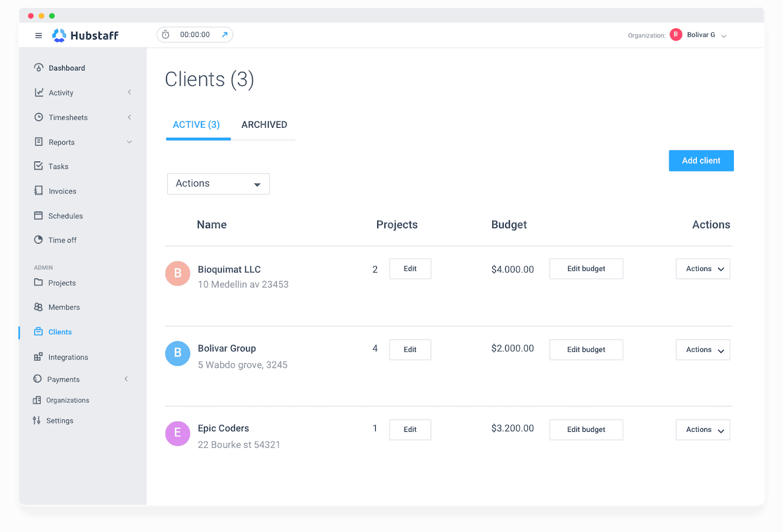
Task: Pop out the timer with arrow icon
Action: pyautogui.click(x=224, y=35)
